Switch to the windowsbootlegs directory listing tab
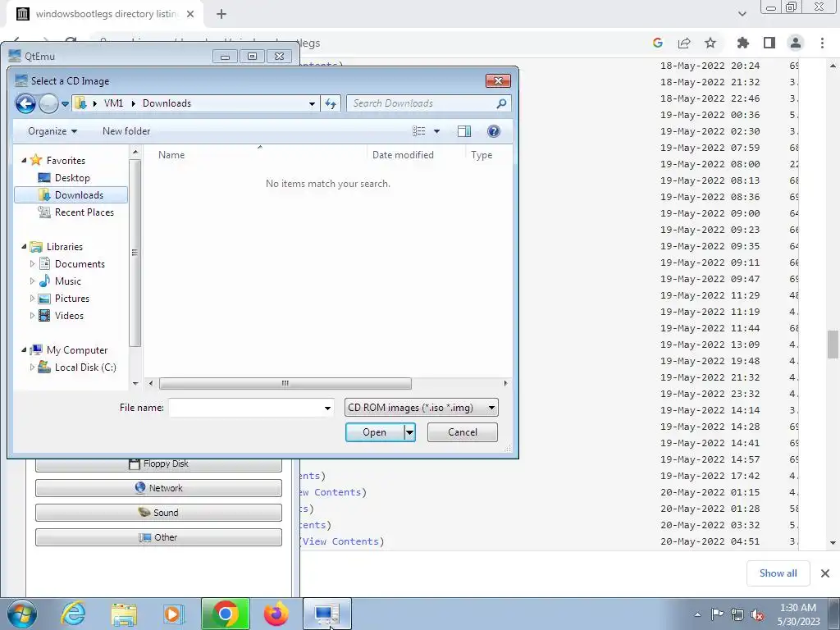Image resolution: width=840 pixels, height=630 pixels. (x=104, y=14)
